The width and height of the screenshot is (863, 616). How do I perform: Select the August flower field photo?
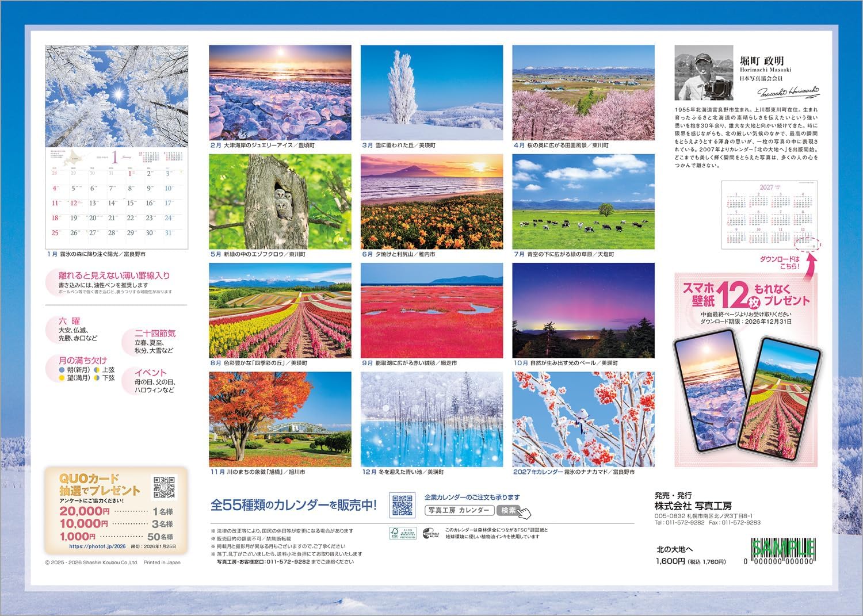[x=280, y=310]
